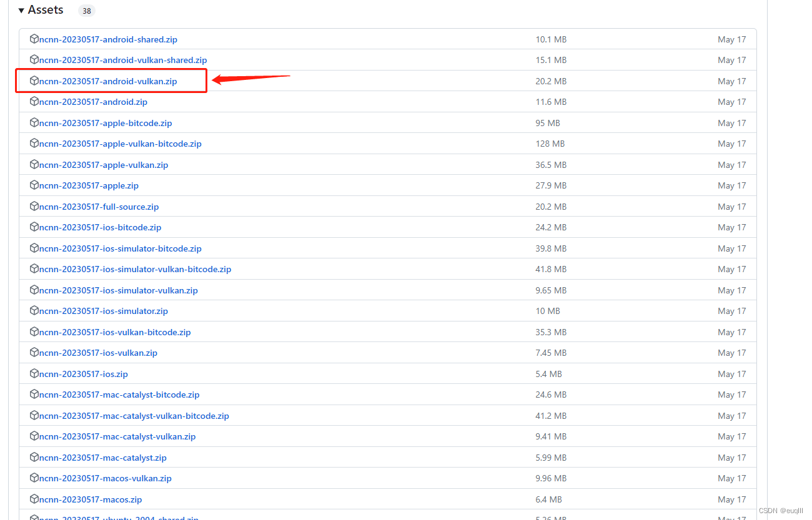Download ncnn-20230517-macos-vulkan.zip
Viewport: 812px width, 520px height.
coord(105,478)
